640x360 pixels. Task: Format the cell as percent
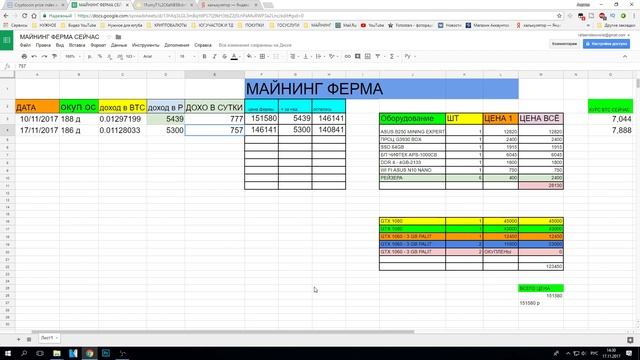click(100, 56)
